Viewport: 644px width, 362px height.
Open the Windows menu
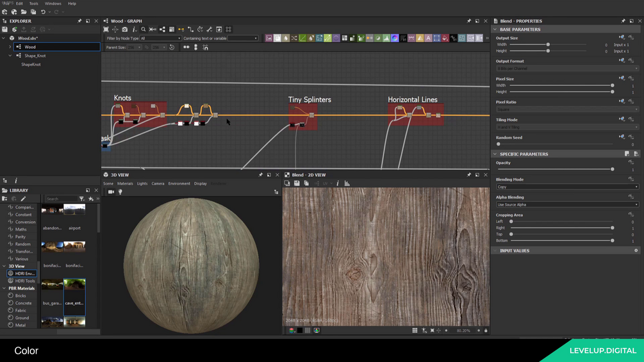tap(53, 4)
